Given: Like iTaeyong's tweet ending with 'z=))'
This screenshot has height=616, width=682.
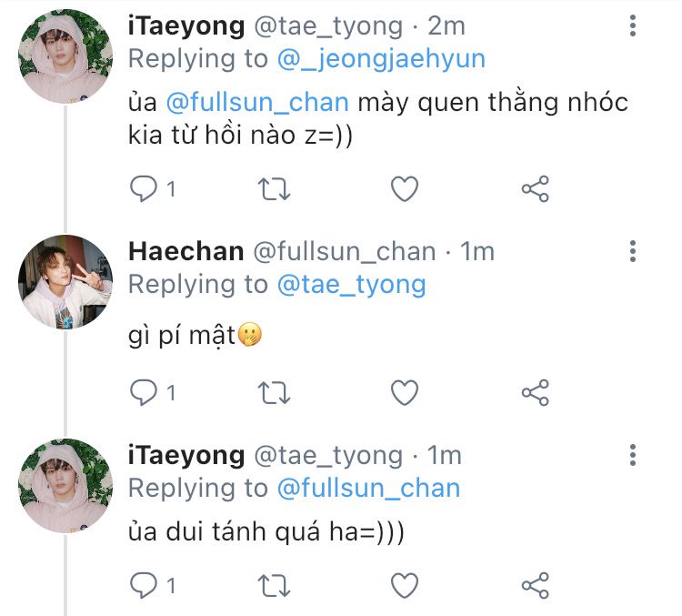Looking at the screenshot, I should tap(404, 189).
